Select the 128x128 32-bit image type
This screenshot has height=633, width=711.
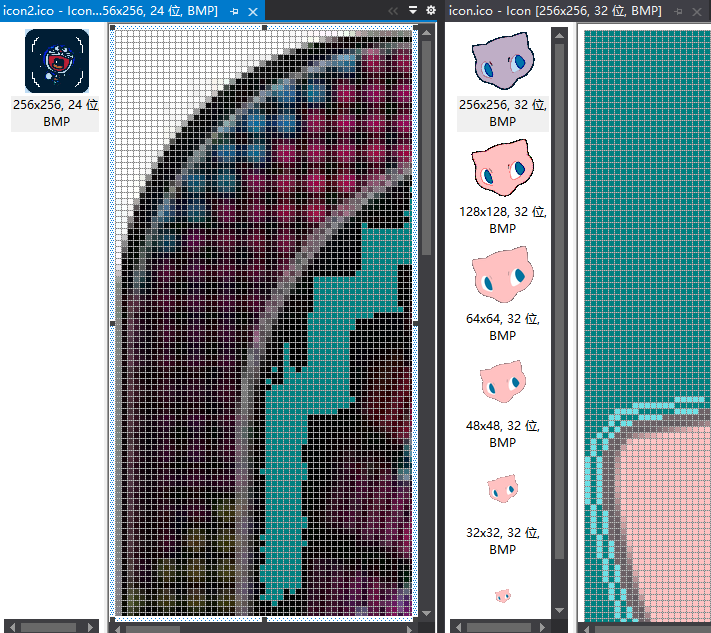pos(502,168)
